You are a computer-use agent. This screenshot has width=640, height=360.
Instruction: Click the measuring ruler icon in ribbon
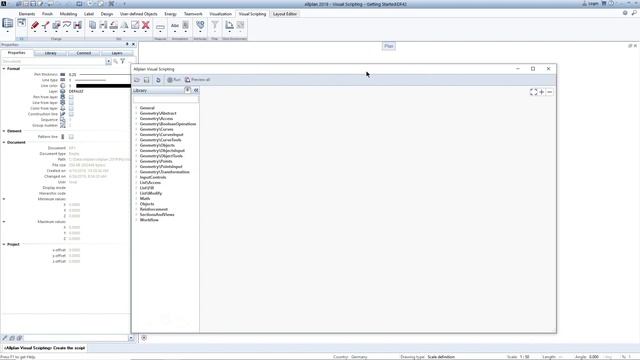pyautogui.click(x=160, y=27)
